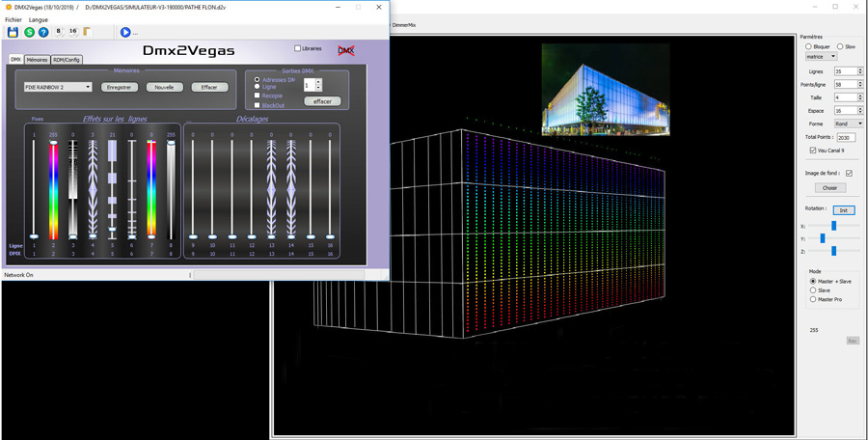This screenshot has height=440, width=868.
Task: Open the Forme Rond dropdown
Action: click(849, 124)
